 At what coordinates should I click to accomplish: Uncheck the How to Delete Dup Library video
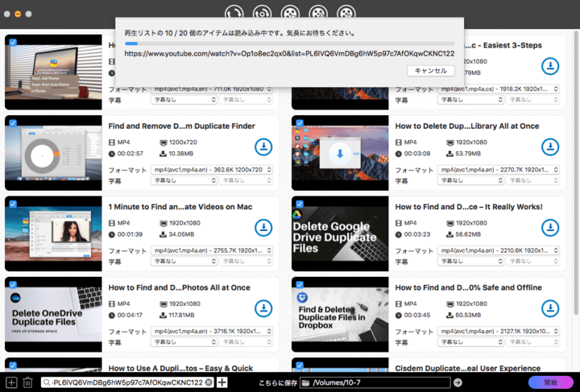coord(300,123)
